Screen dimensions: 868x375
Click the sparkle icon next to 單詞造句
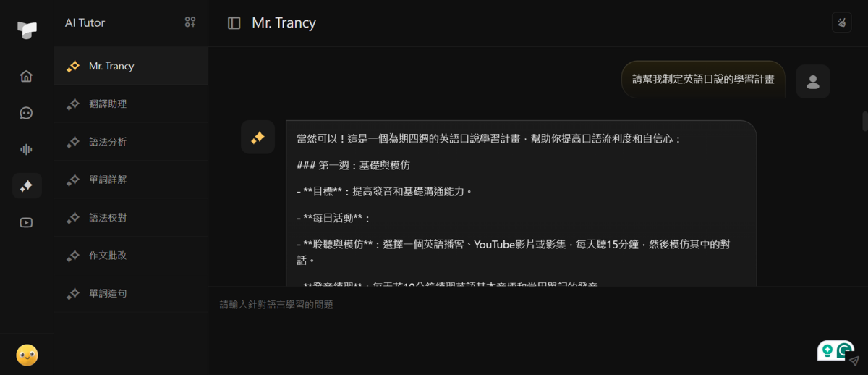[73, 294]
